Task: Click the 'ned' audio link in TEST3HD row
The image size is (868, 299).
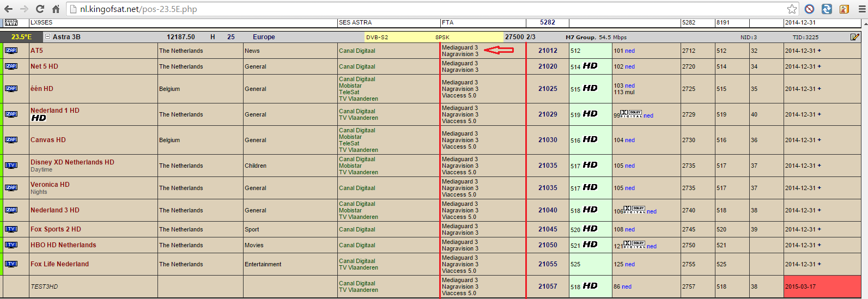Action: click(x=627, y=286)
